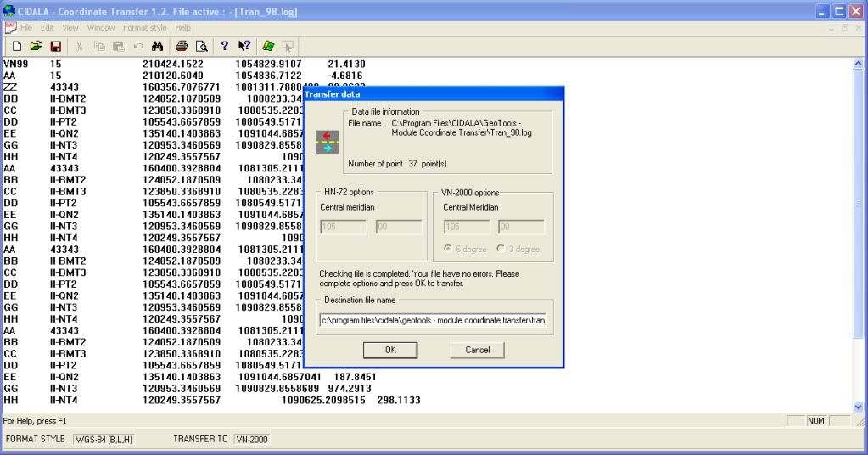Click the NUM status bar indicator
This screenshot has width=868, height=455.
816,421
